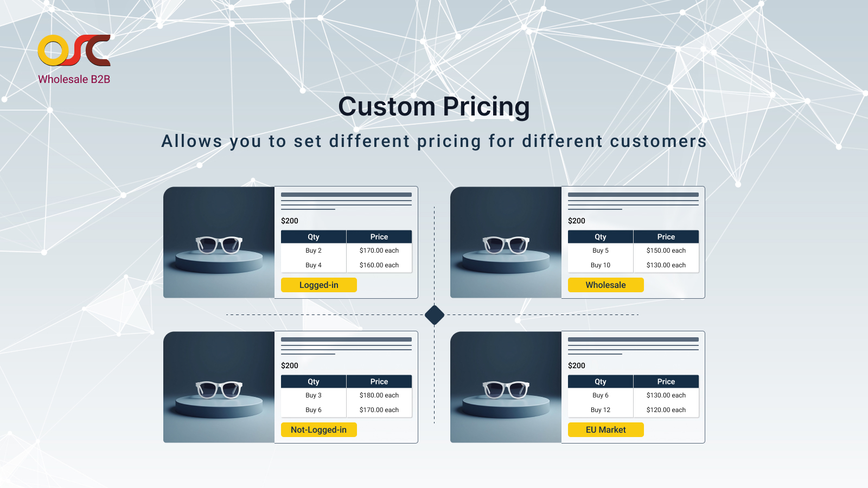Select the Buy 12 quantity row
The width and height of the screenshot is (868, 488).
click(601, 410)
